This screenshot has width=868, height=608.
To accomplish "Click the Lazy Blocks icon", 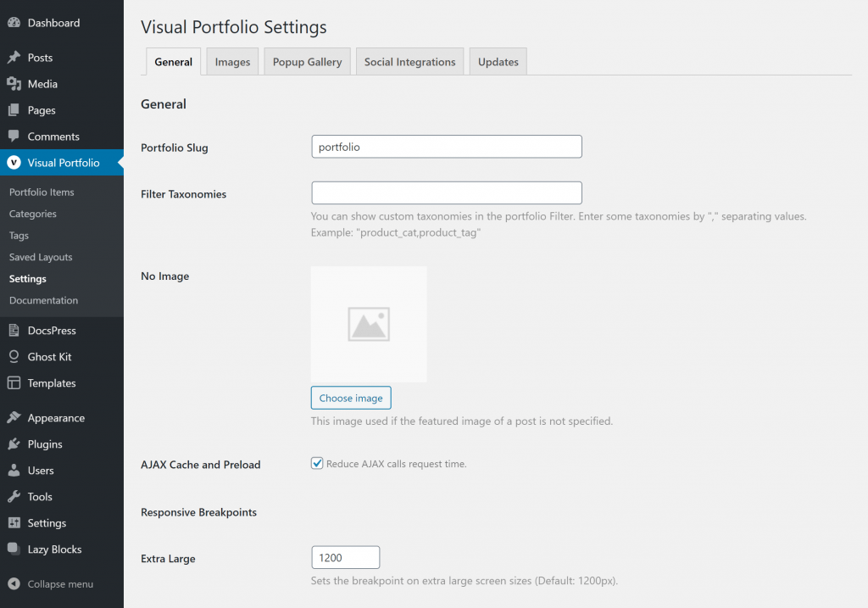I will pos(14,549).
